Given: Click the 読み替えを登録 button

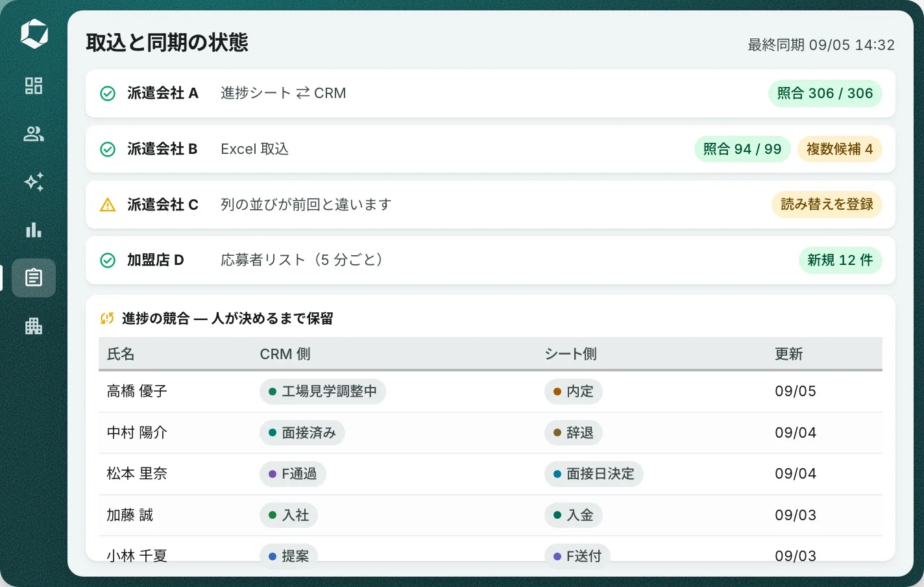Looking at the screenshot, I should [x=827, y=205].
